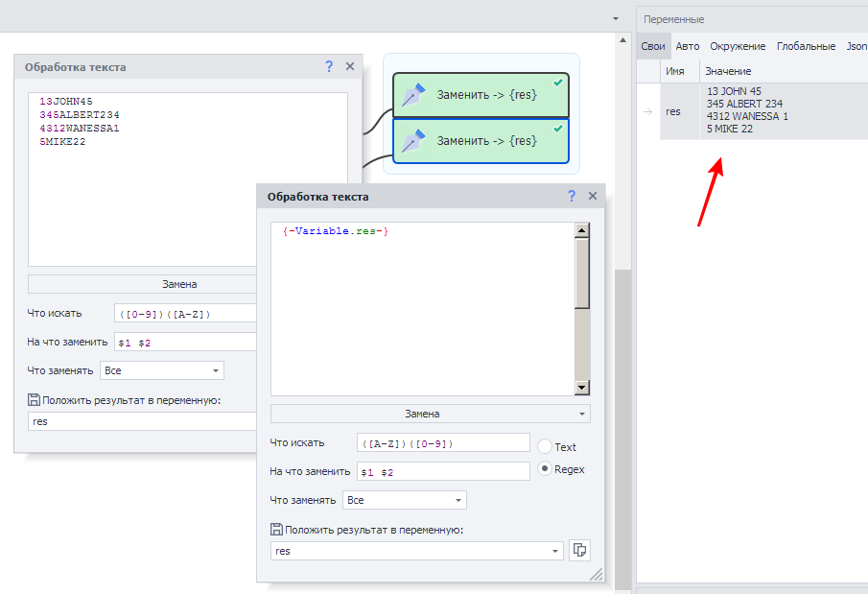Viewport: 868px width, 594px height.
Task: Open help in the back Обработка текста dialog
Action: coord(329,66)
